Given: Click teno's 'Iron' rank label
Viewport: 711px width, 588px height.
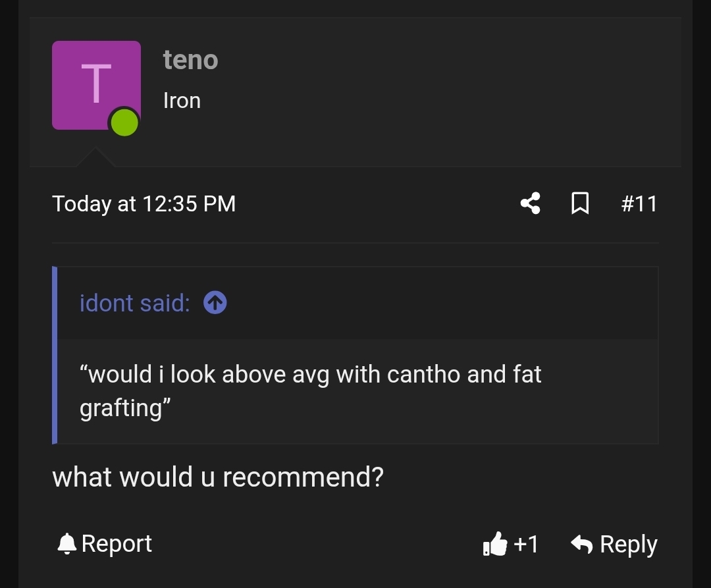Looking at the screenshot, I should 182,100.
